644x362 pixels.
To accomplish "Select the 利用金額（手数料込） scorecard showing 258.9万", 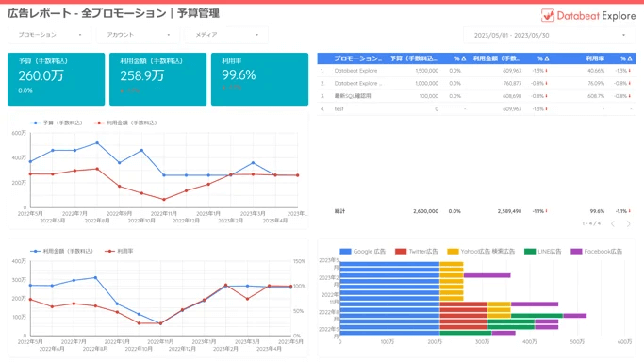I will point(157,79).
